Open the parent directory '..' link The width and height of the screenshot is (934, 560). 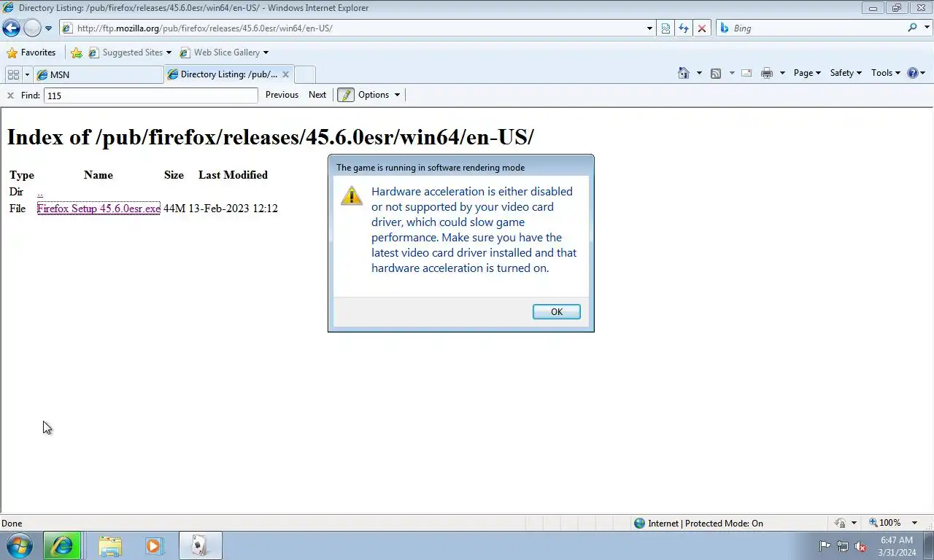pyautogui.click(x=39, y=192)
